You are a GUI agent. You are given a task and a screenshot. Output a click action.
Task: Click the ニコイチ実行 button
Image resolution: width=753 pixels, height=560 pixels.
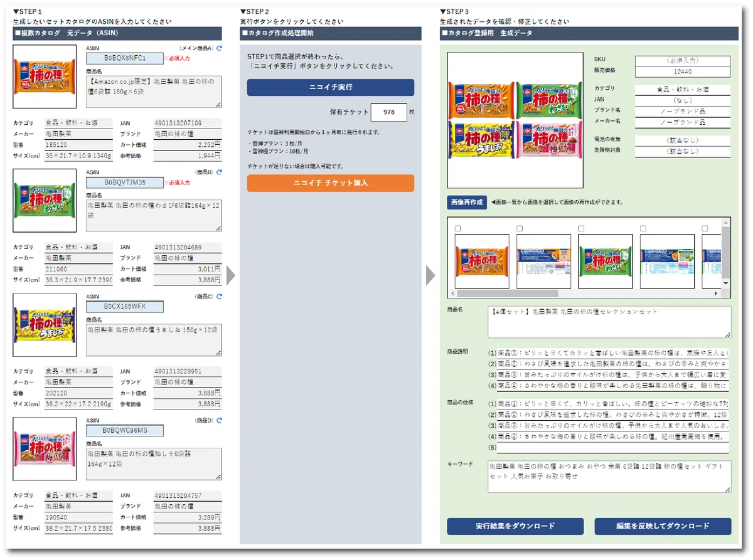coord(331,87)
